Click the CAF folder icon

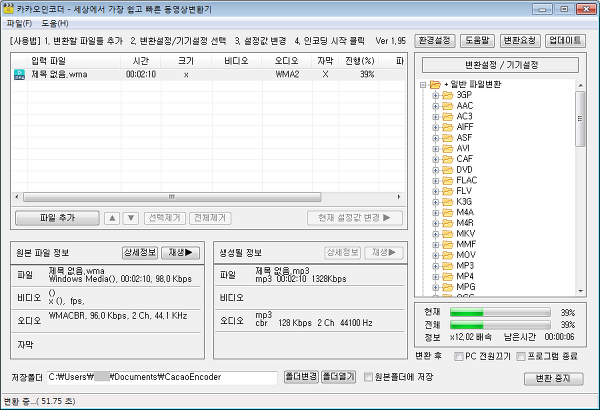click(448, 159)
